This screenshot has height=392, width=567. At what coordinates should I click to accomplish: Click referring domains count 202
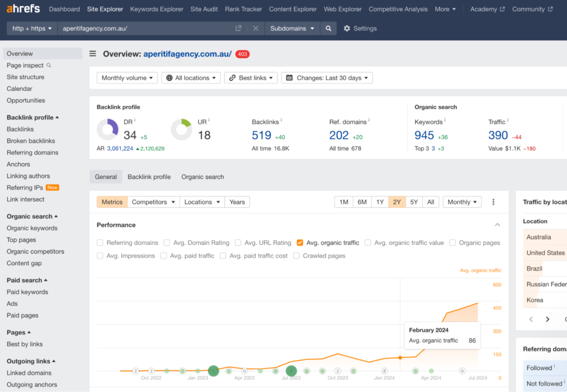tap(339, 135)
